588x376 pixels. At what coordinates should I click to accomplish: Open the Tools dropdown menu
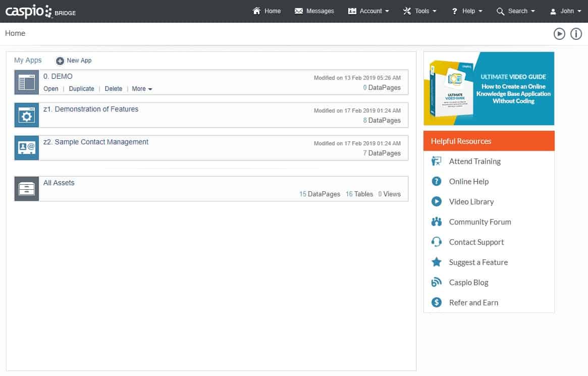[x=420, y=11]
